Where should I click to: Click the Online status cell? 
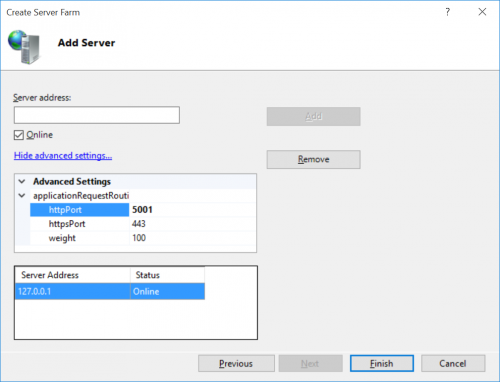[167, 291]
